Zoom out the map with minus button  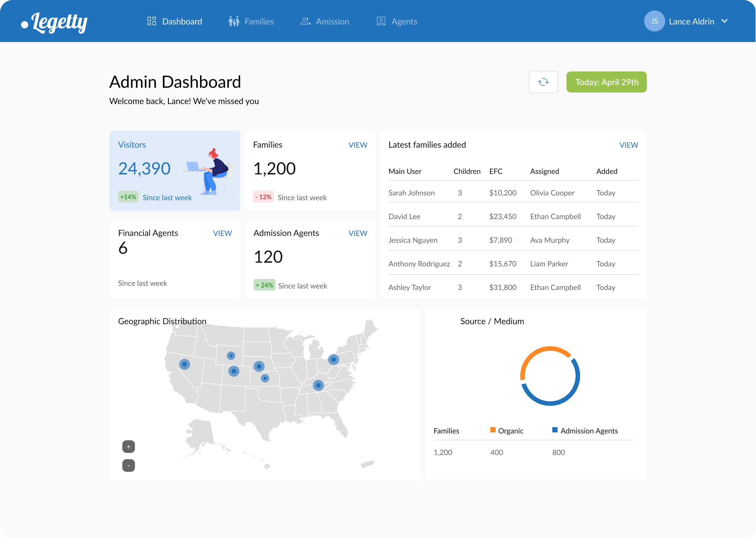pyautogui.click(x=128, y=465)
